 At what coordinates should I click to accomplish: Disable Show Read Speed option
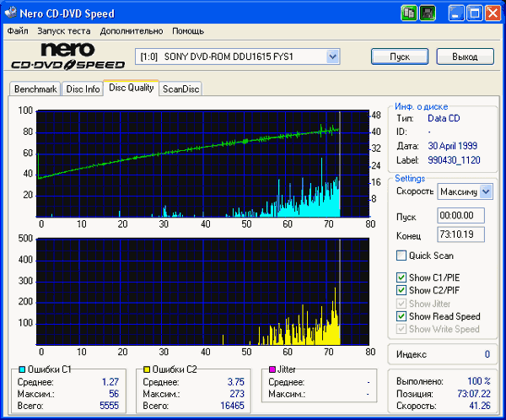click(x=401, y=316)
